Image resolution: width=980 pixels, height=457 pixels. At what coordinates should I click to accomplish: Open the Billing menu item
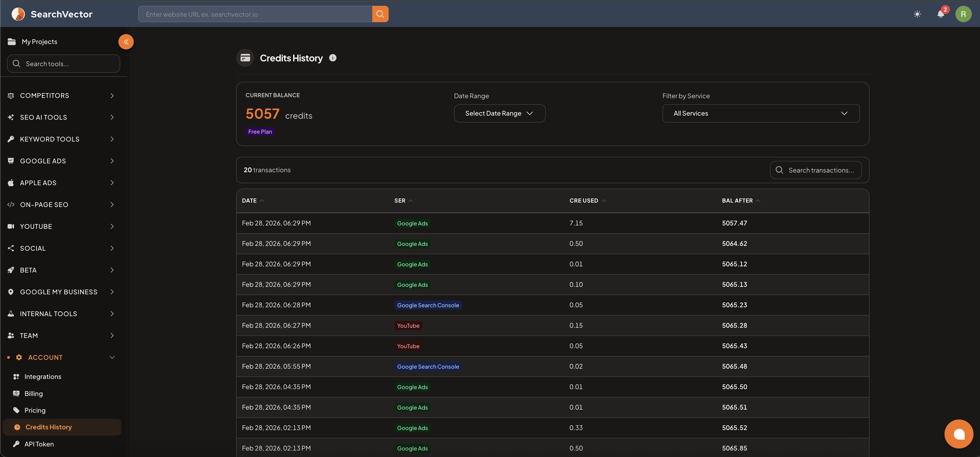point(33,394)
